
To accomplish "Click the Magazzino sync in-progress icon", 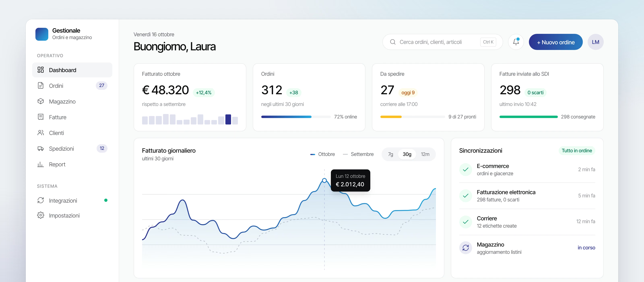I will 465,248.
